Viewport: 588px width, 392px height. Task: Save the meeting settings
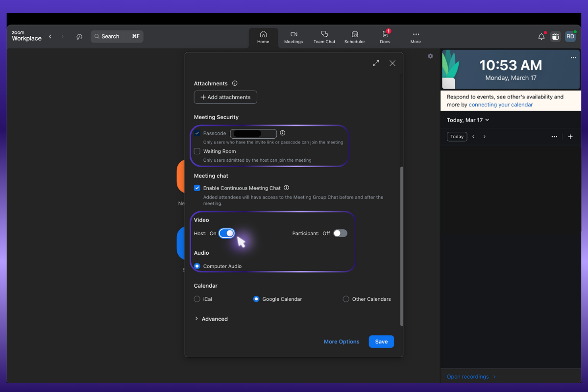381,342
